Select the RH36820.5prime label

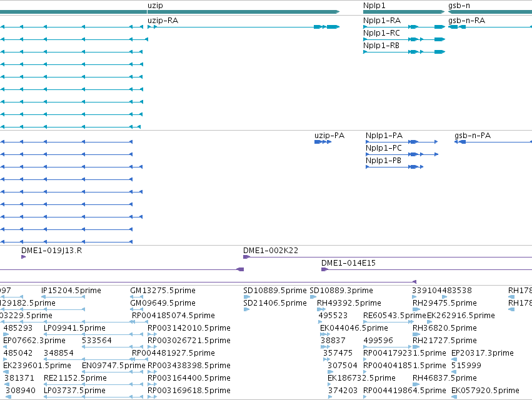point(445,328)
